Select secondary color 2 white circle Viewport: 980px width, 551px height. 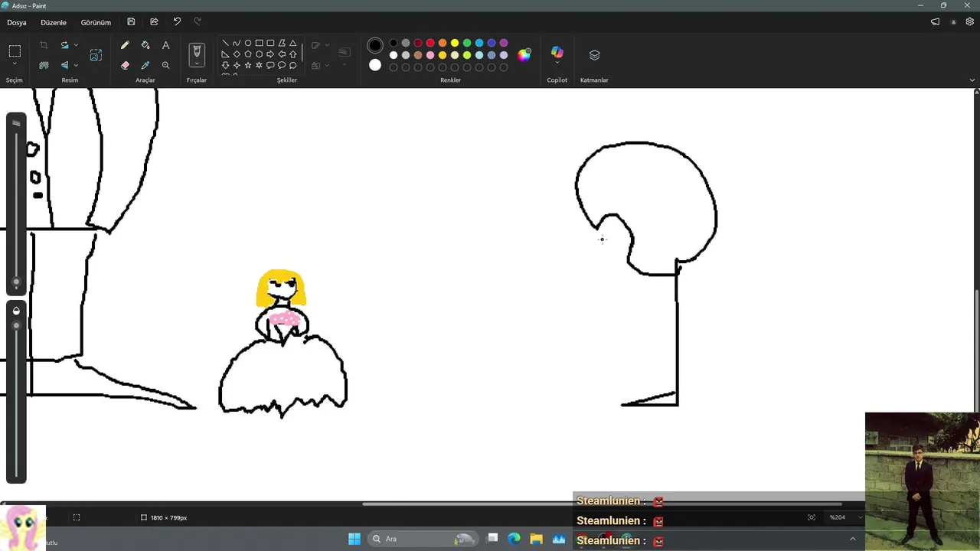(x=375, y=65)
